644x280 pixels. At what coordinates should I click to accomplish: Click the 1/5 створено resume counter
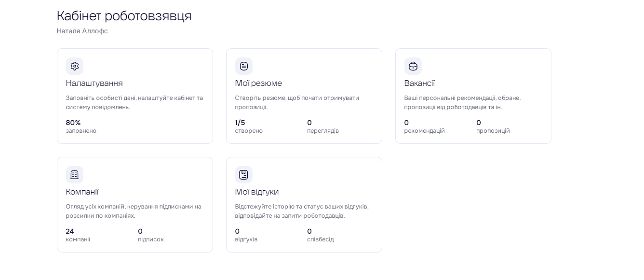pyautogui.click(x=249, y=126)
